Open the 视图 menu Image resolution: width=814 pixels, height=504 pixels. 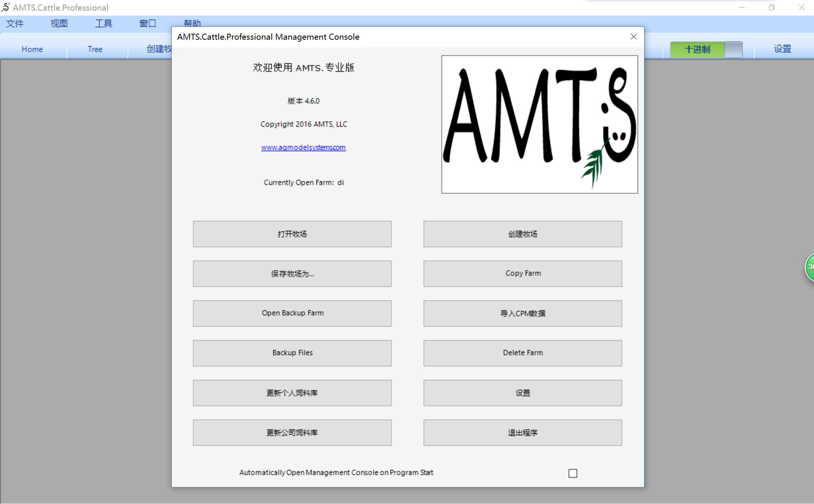[59, 23]
